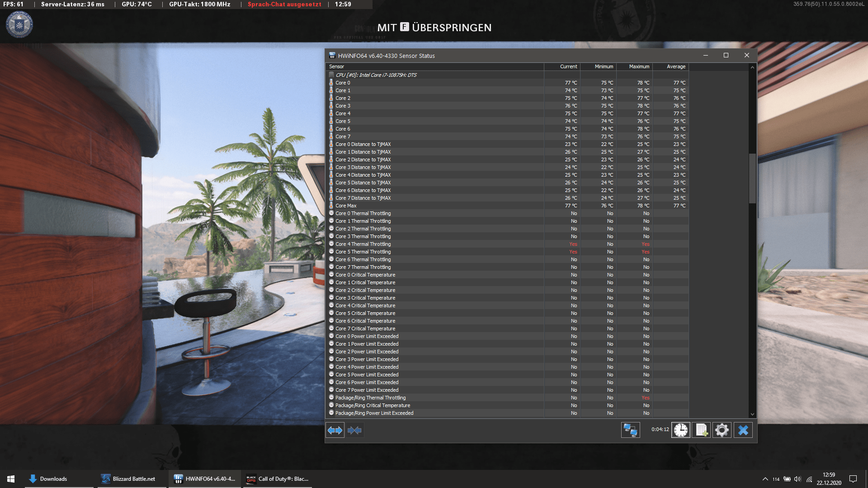Select Core 0 Distance to TjMAX row
Viewport: 868px width, 488px height.
(507, 144)
